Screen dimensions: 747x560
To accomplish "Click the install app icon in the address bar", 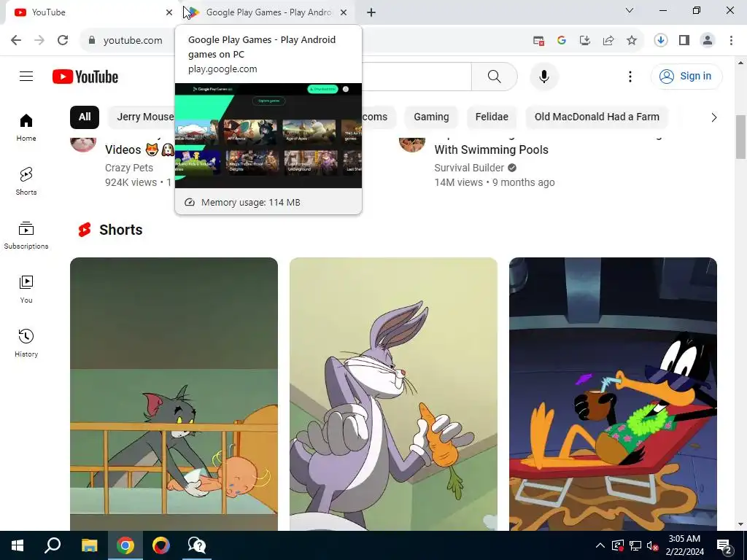I will pyautogui.click(x=584, y=41).
